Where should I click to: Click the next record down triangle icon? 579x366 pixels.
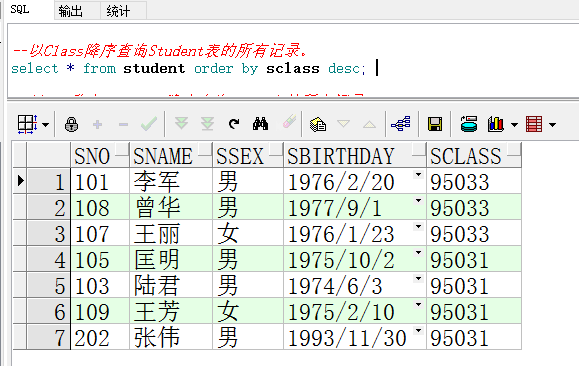(x=343, y=124)
